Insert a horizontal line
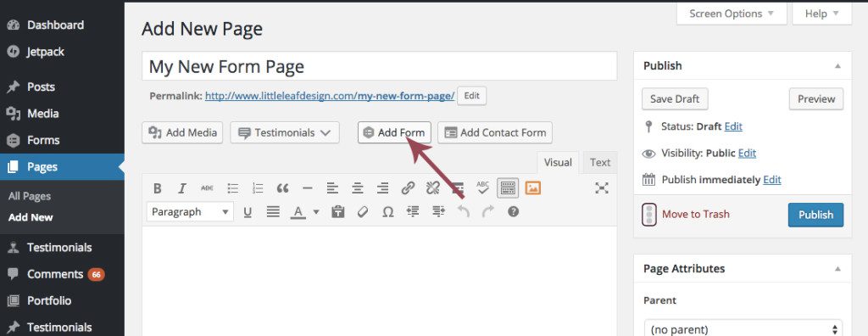The height and width of the screenshot is (336, 868). coord(307,188)
